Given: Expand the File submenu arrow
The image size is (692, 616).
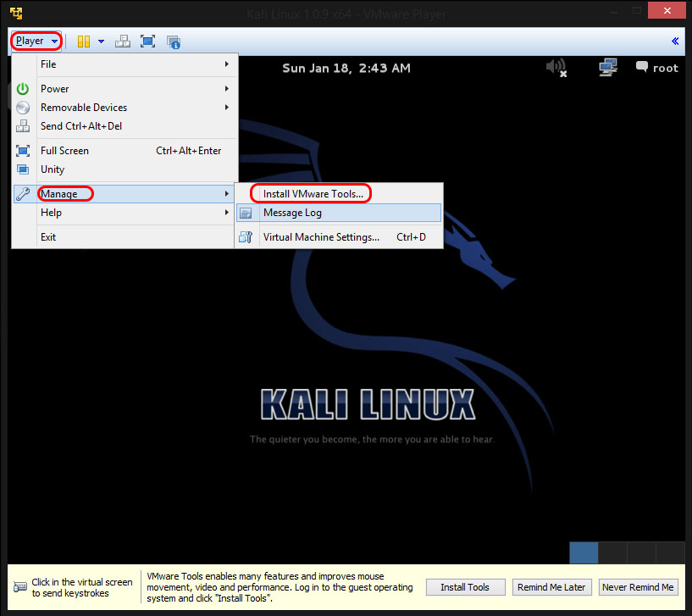Looking at the screenshot, I should coord(227,64).
